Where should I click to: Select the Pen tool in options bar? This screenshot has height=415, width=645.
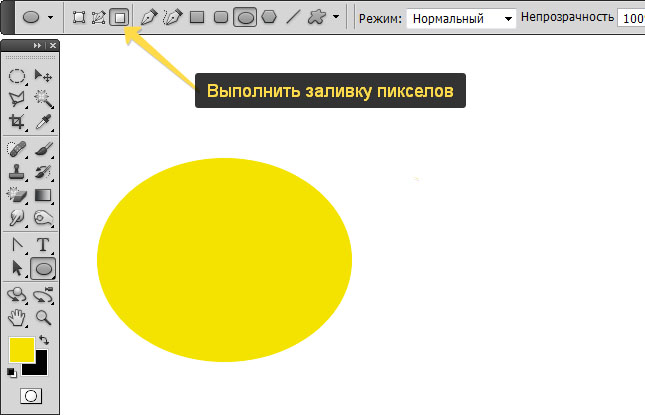point(149,17)
